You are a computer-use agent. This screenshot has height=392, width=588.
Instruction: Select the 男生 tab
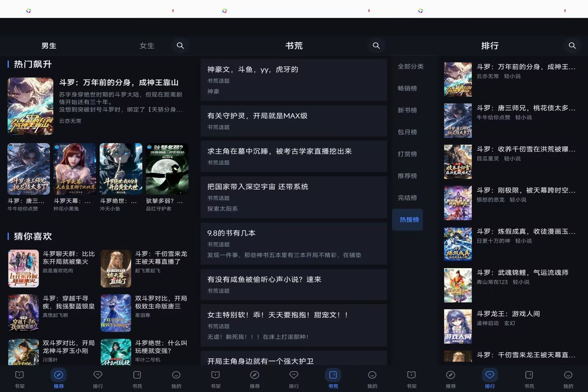(49, 46)
